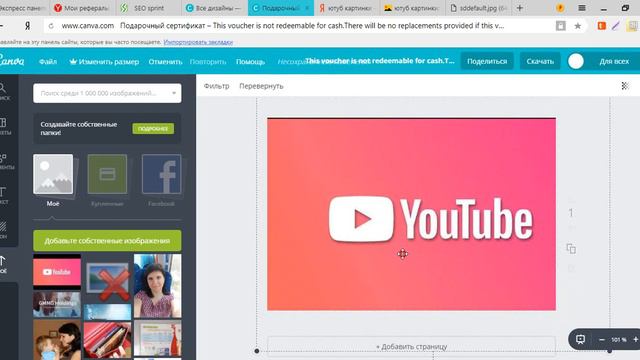The image size is (640, 360).
Task: Open the Uploads tab in Canva sidebar
Action: pos(4,264)
